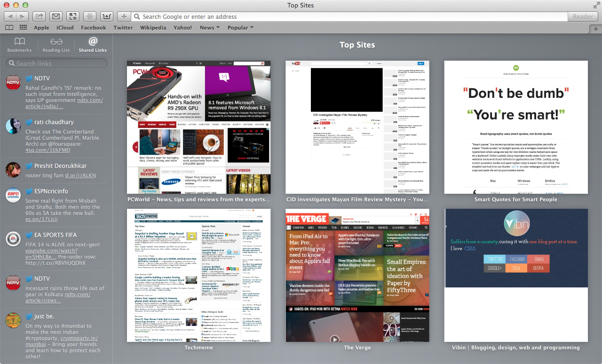The height and width of the screenshot is (364, 602).
Task: Click the Twitter bird beside Preshit Deorukhkar
Action: (29, 166)
